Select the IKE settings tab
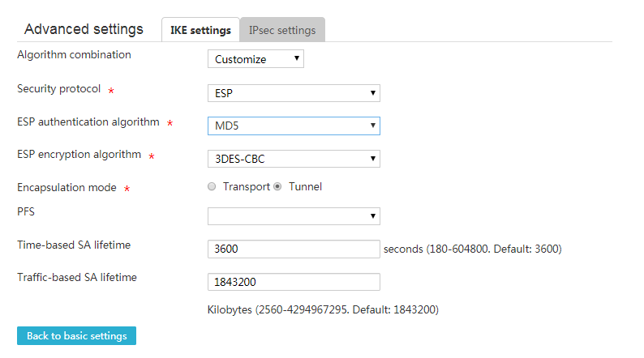Image resolution: width=644 pixels, height=358 pixels. coord(200,29)
